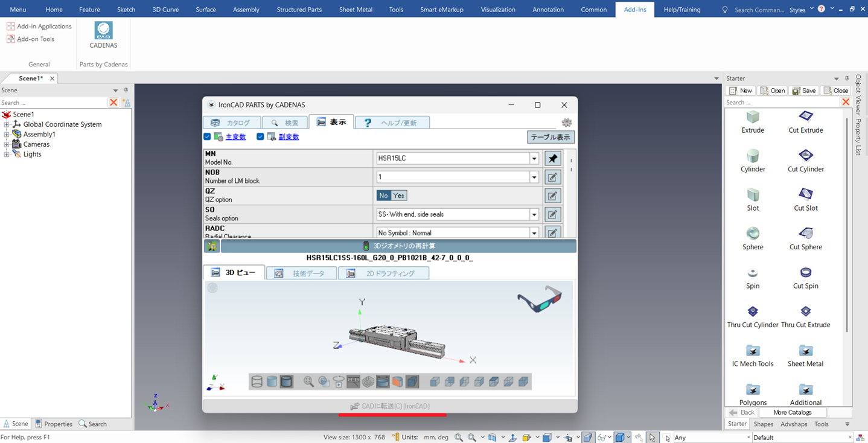Viewport: 868px width, 443px height.
Task: Open the 技術データ tab
Action: coord(301,273)
